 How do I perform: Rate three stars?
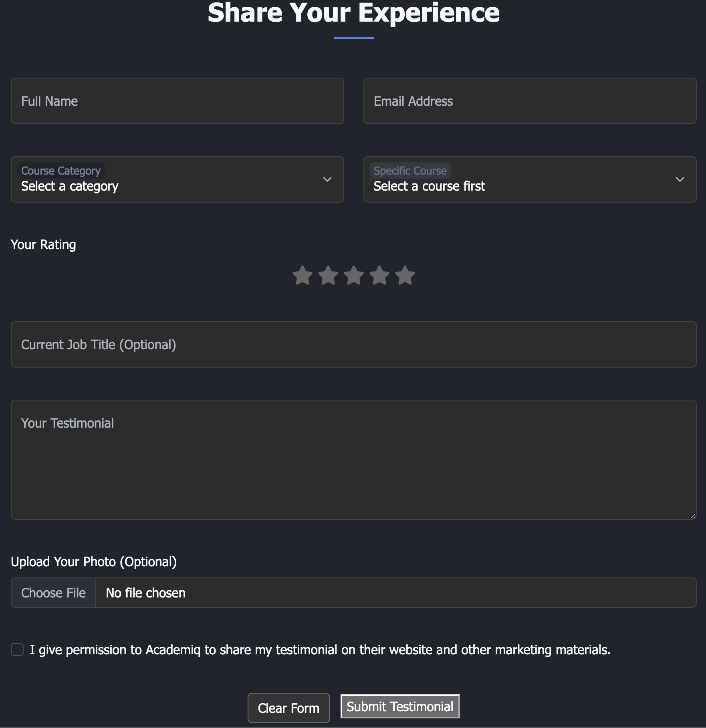(354, 276)
